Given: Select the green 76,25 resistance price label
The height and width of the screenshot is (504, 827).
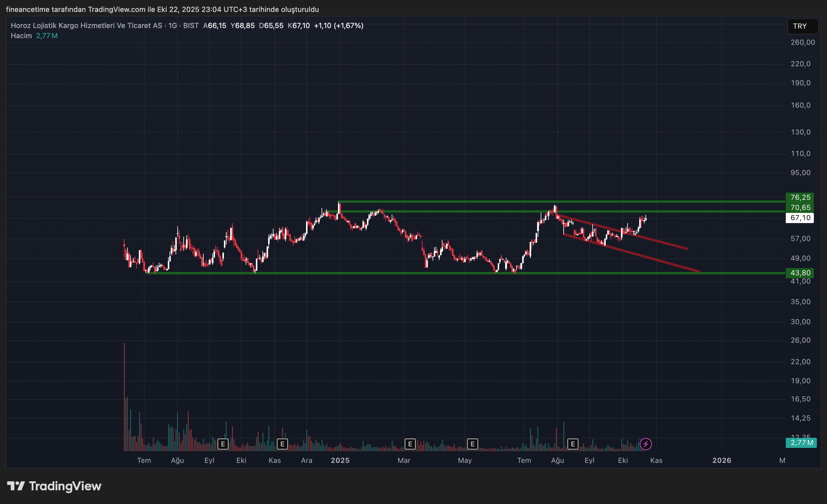Looking at the screenshot, I should click(x=800, y=197).
